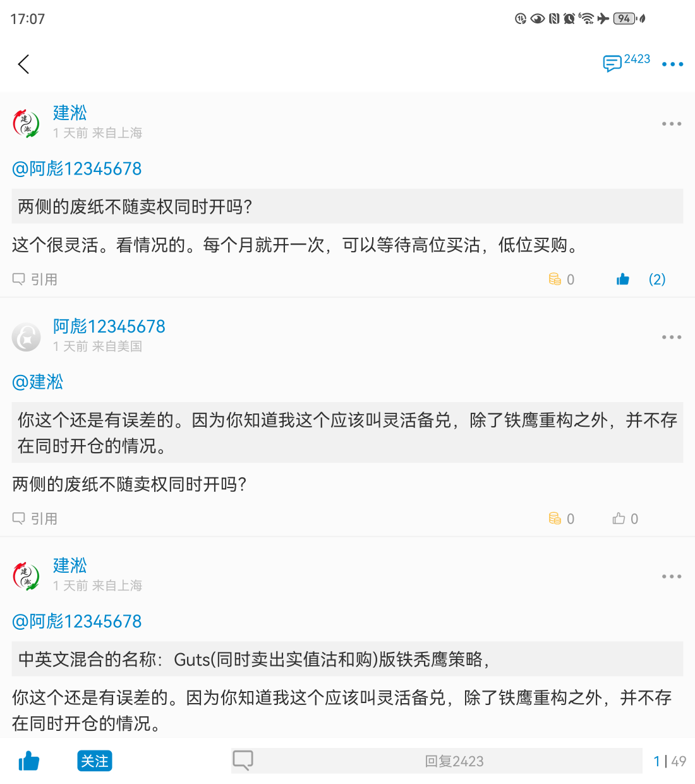Open 阿彪12345678's profile avatar
695x784 pixels.
point(27,337)
